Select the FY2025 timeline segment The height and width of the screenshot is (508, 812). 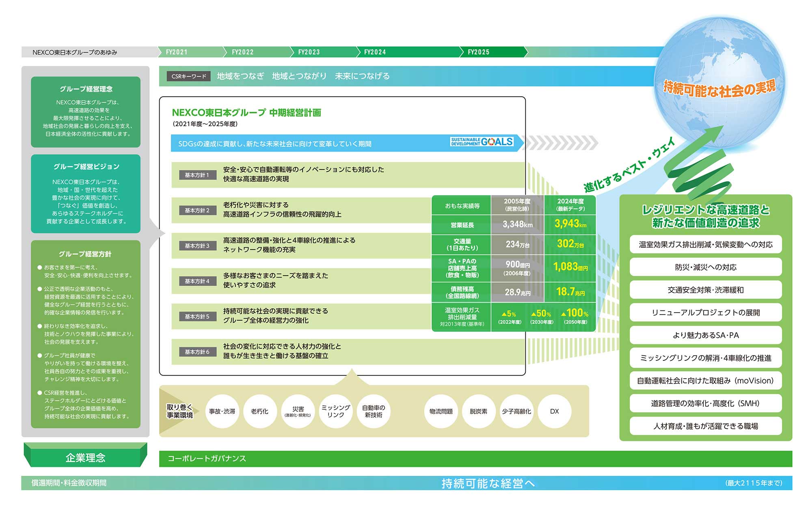pyautogui.click(x=479, y=52)
